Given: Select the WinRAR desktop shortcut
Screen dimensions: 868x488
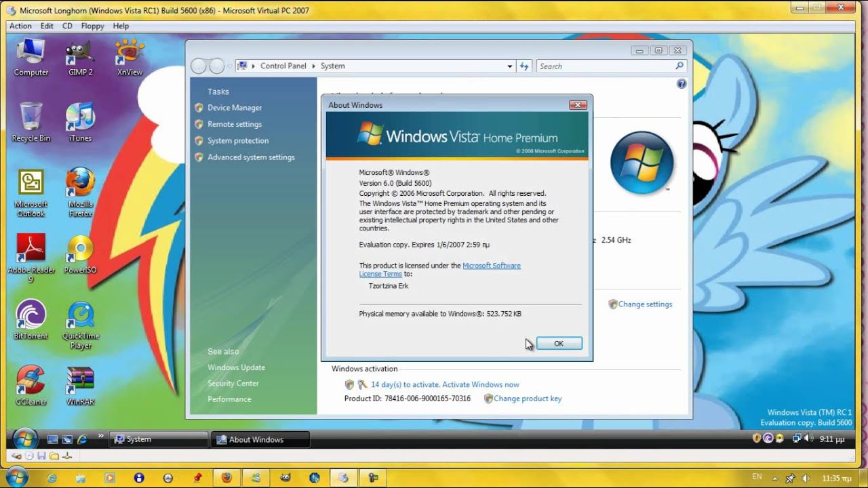Looking at the screenshot, I should pyautogui.click(x=80, y=386).
